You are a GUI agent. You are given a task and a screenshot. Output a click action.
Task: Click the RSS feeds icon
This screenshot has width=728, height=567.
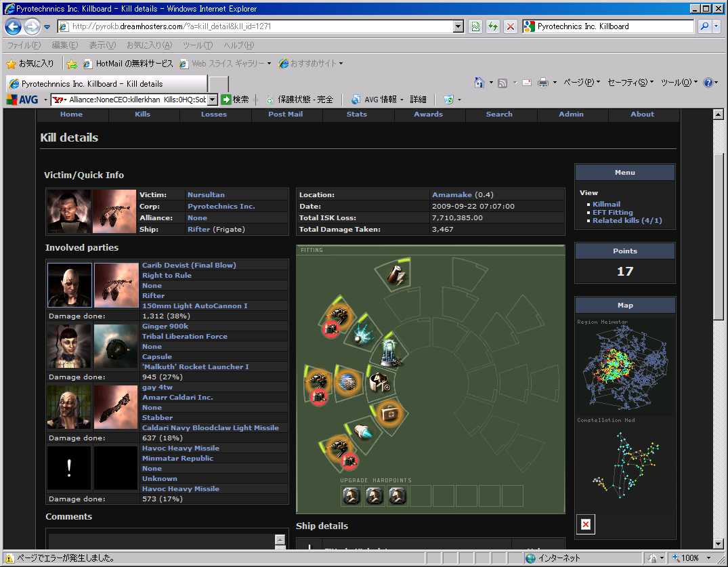[502, 83]
